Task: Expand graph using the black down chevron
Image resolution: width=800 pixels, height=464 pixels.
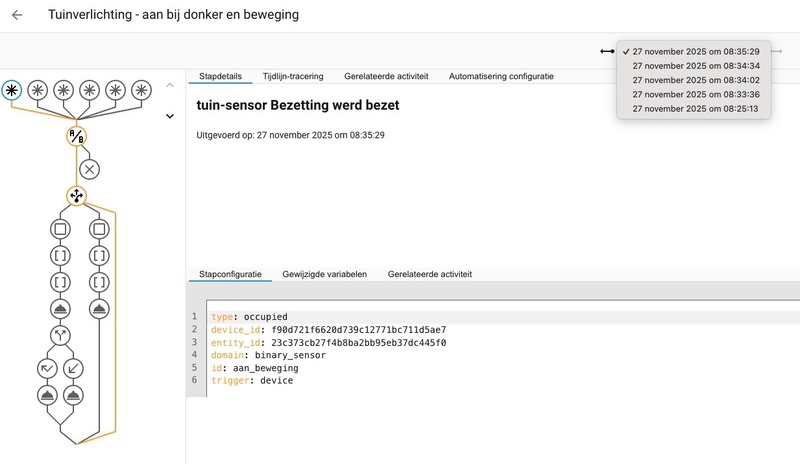Action: click(x=170, y=116)
